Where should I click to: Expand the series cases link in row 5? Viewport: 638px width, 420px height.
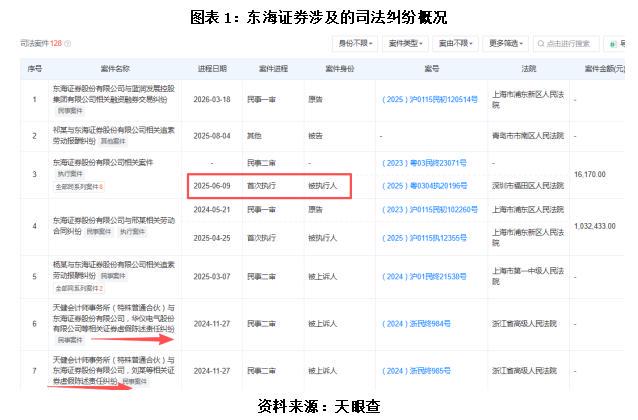pos(78,287)
